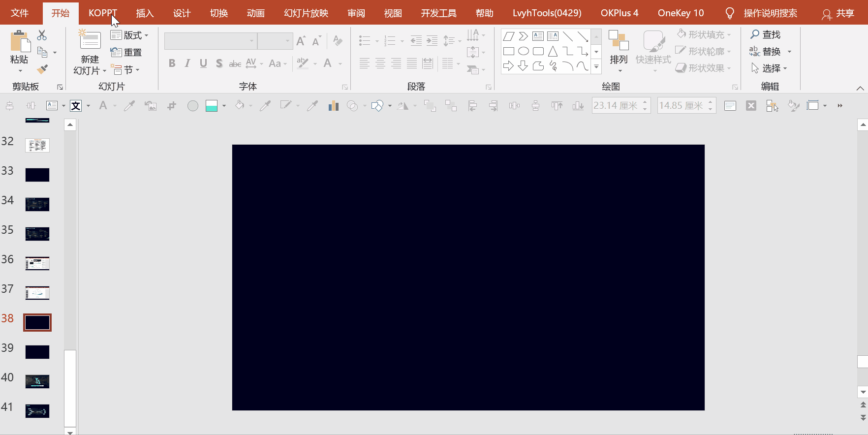The height and width of the screenshot is (435, 868).
Task: Click the Share (共享) button
Action: pyautogui.click(x=838, y=14)
